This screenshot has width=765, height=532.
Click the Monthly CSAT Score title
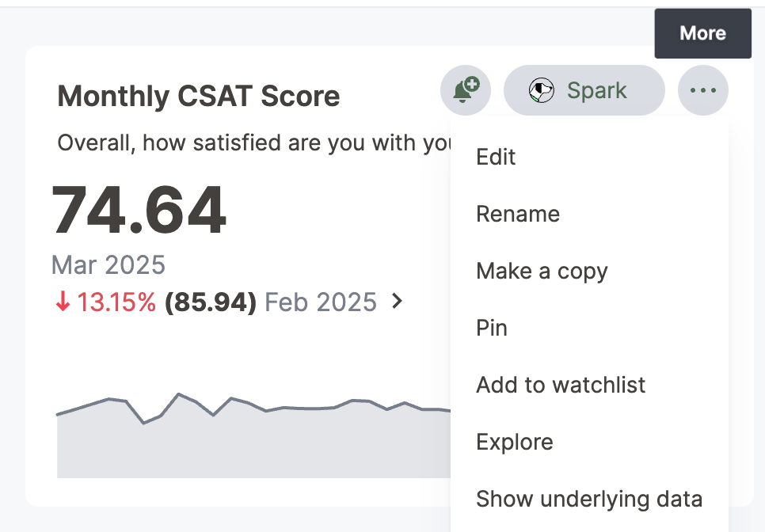pyautogui.click(x=199, y=97)
